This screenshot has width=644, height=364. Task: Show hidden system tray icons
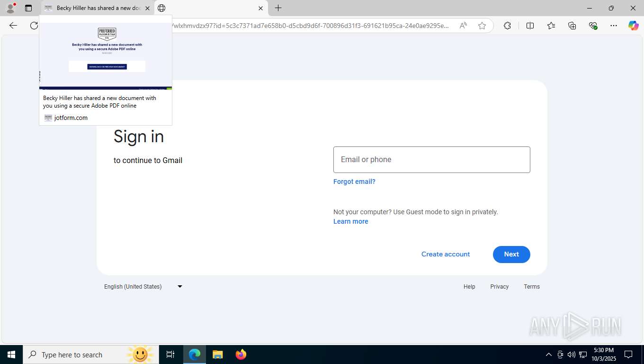click(x=549, y=355)
